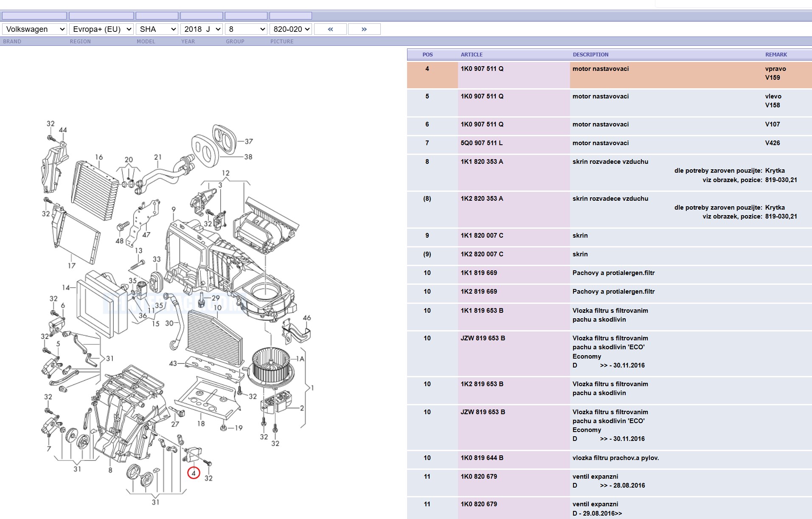Open the 2018 J year dropdown
The width and height of the screenshot is (812, 519).
(202, 29)
